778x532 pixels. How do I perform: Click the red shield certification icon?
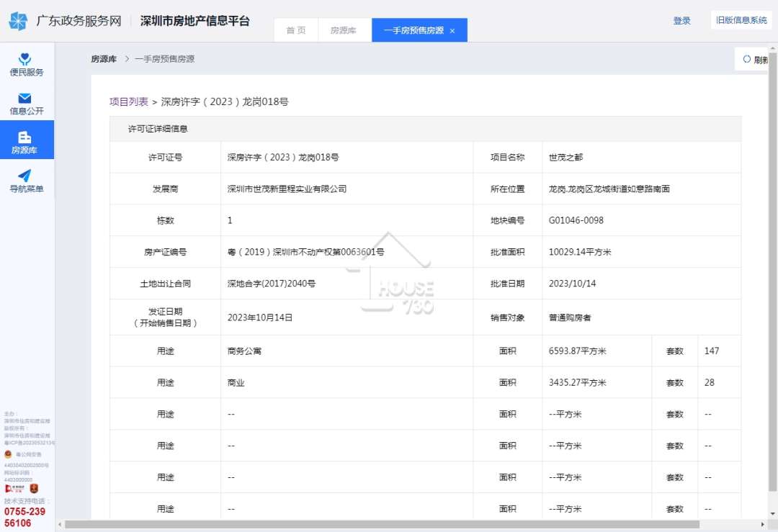tap(34, 489)
